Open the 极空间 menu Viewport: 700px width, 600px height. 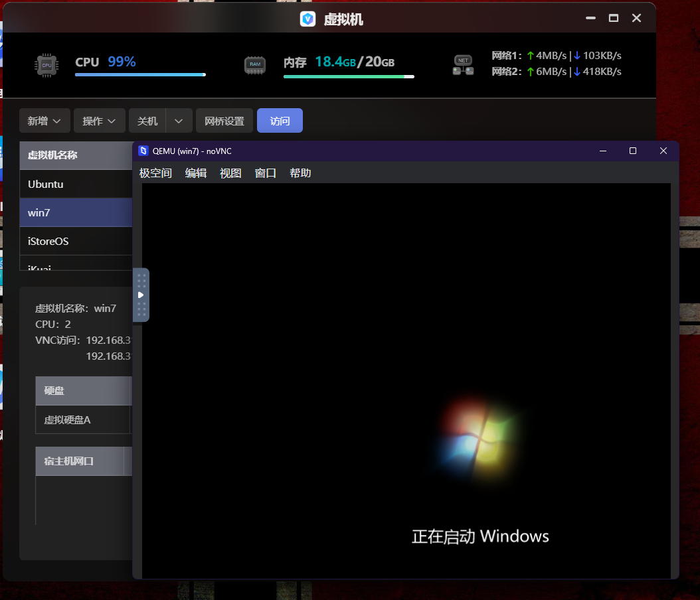pos(155,173)
